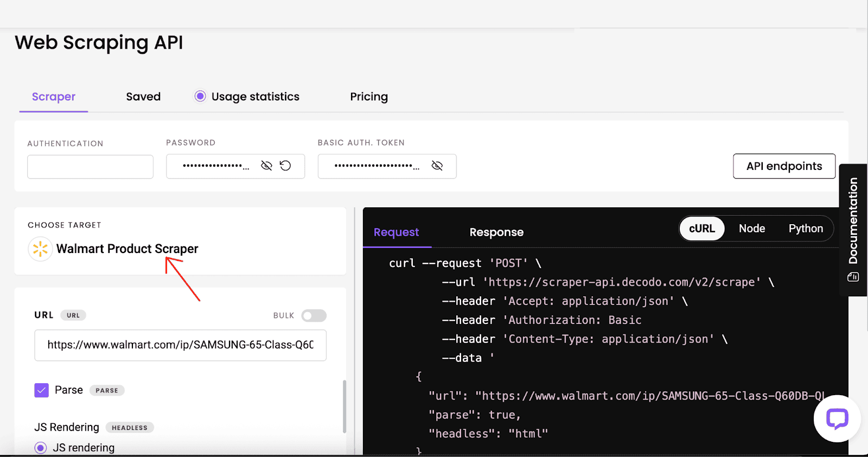868x457 pixels.
Task: Click the URL tag badge next to the URL label
Action: (73, 315)
